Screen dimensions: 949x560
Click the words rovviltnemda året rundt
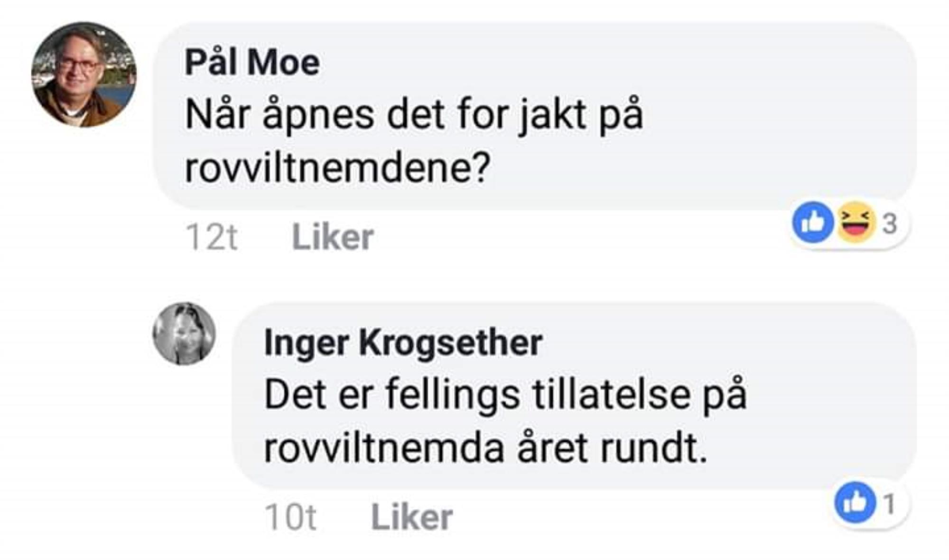coord(485,448)
